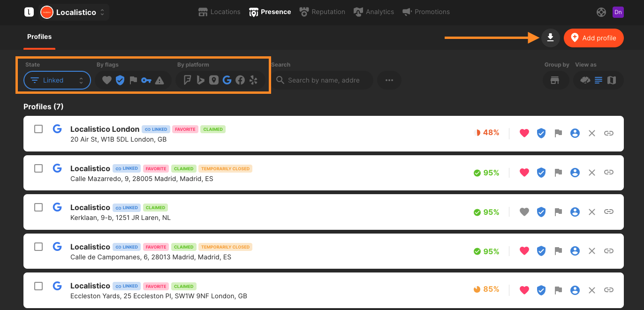Image resolution: width=644 pixels, height=310 pixels.
Task: Click the Add profile button
Action: tap(594, 38)
